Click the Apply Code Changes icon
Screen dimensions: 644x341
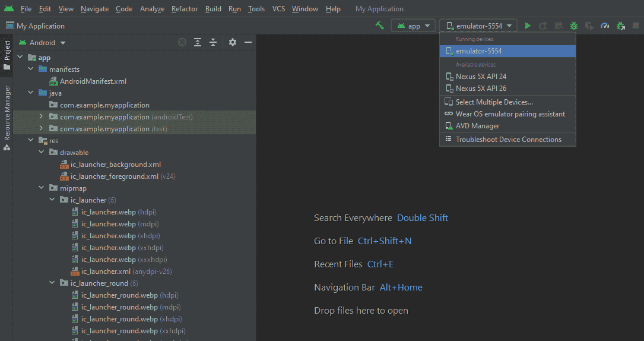[x=559, y=26]
